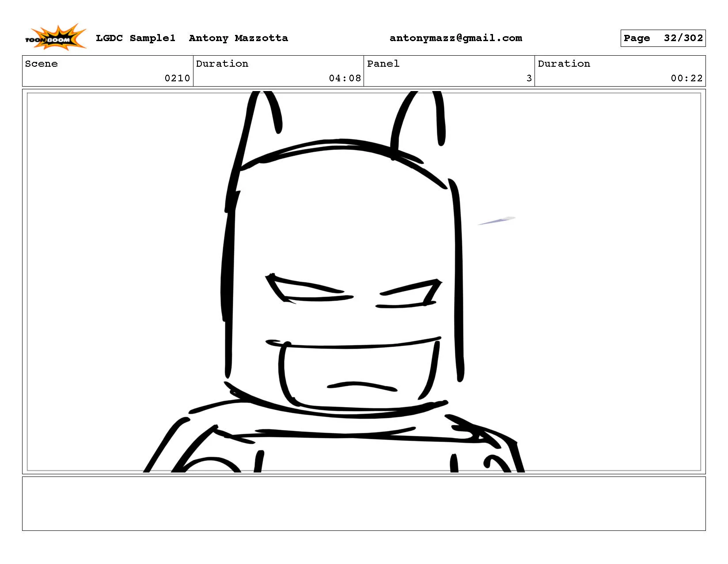This screenshot has height=564, width=728.
Task: Click the 'Page 32/302' page indicator
Action: click(x=663, y=38)
